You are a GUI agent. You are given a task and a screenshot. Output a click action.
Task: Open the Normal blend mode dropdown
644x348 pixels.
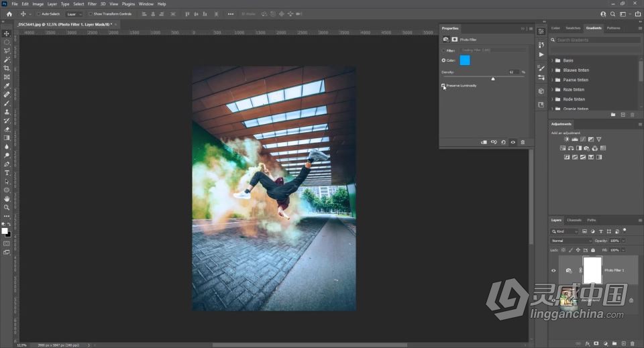coord(571,241)
